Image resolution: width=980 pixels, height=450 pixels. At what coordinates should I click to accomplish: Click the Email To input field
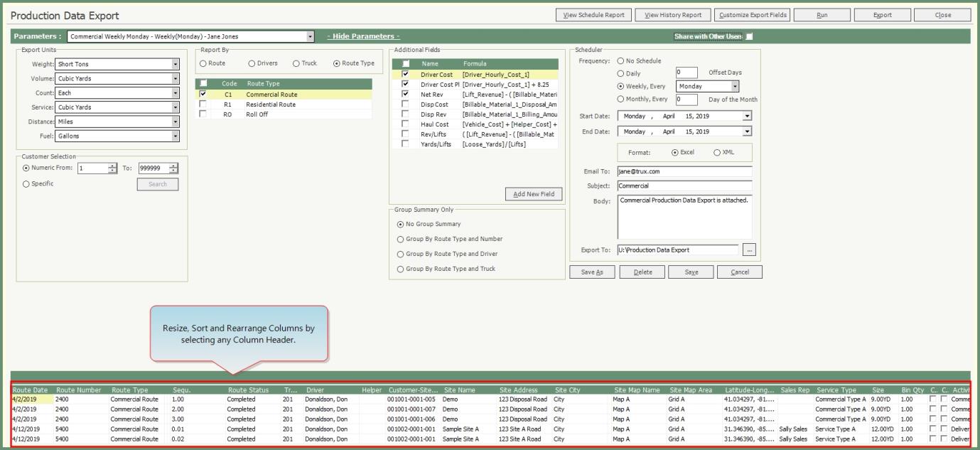coord(684,171)
